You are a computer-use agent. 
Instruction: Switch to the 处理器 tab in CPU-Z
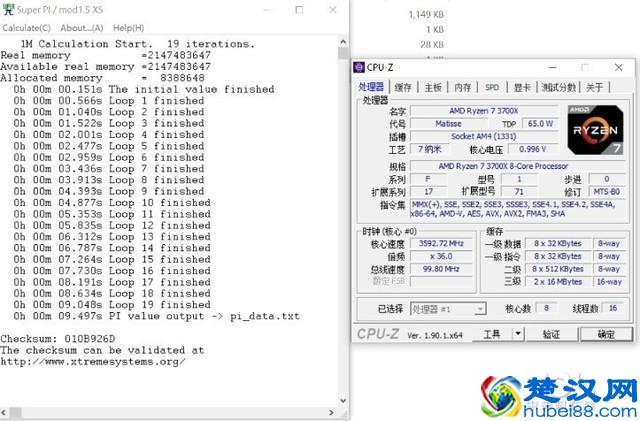pos(371,87)
